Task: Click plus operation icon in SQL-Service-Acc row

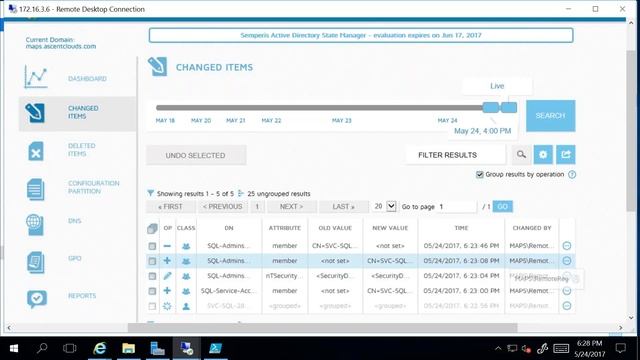Action: point(167,291)
